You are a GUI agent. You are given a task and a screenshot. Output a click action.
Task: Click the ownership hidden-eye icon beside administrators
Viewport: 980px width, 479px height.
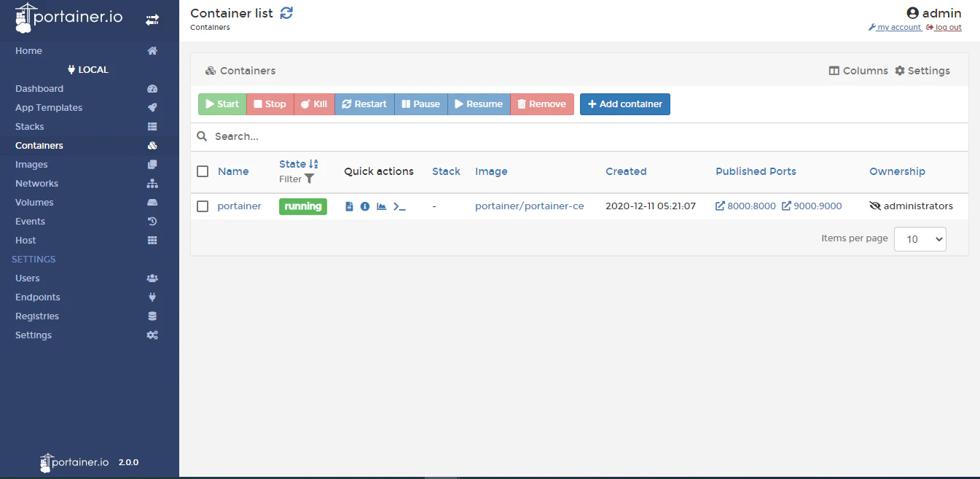point(875,206)
